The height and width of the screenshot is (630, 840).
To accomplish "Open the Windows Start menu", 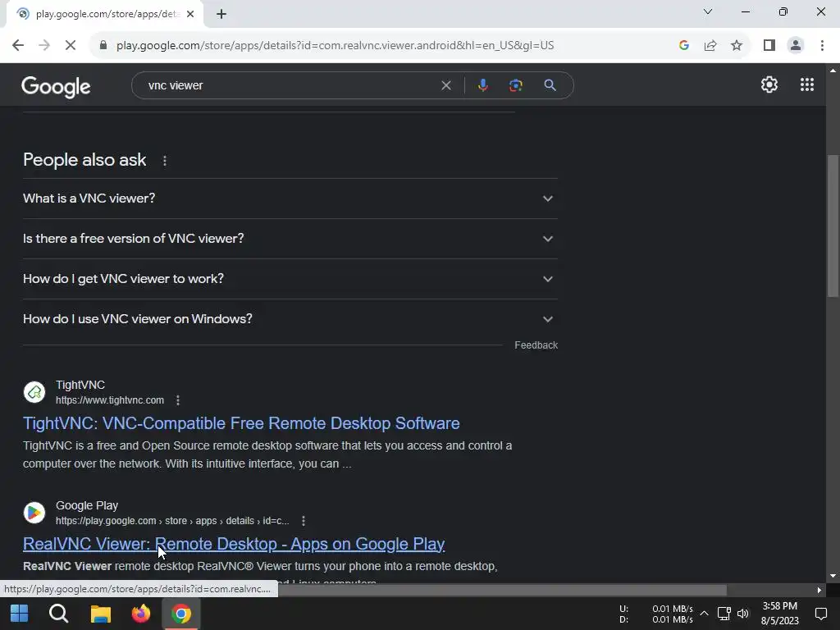I will tap(20, 614).
